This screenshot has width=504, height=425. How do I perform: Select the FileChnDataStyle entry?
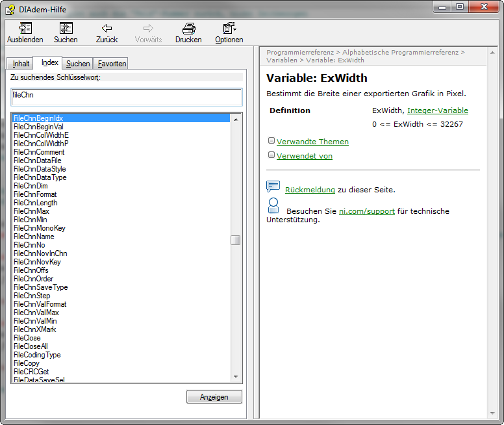tap(40, 169)
